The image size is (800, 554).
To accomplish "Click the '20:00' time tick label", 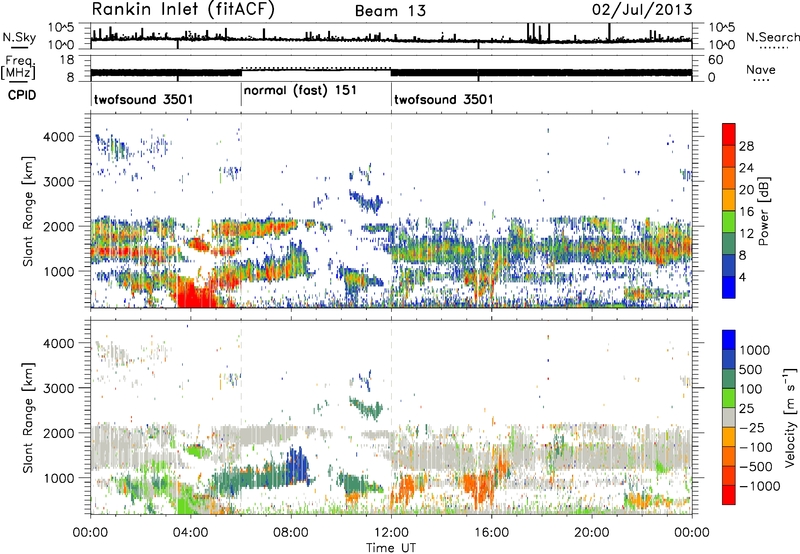I will [x=591, y=533].
